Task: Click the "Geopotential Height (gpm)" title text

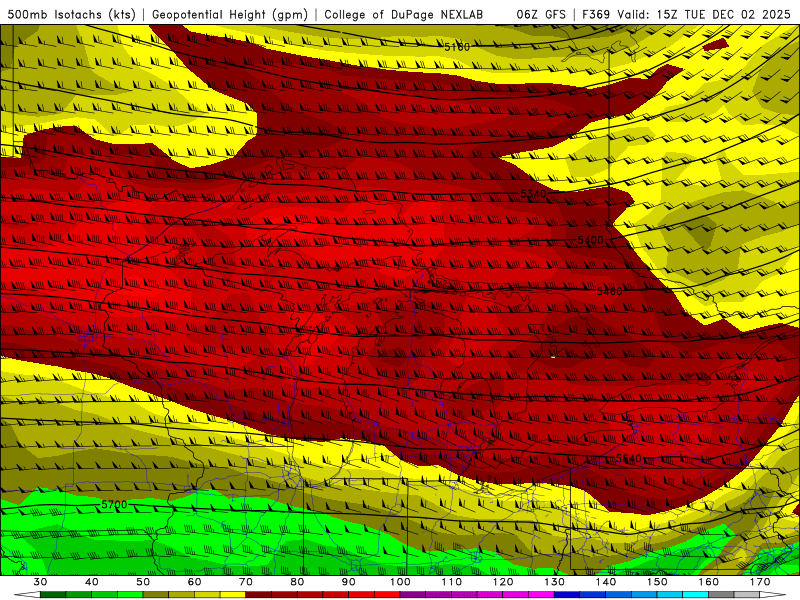Action: click(230, 15)
